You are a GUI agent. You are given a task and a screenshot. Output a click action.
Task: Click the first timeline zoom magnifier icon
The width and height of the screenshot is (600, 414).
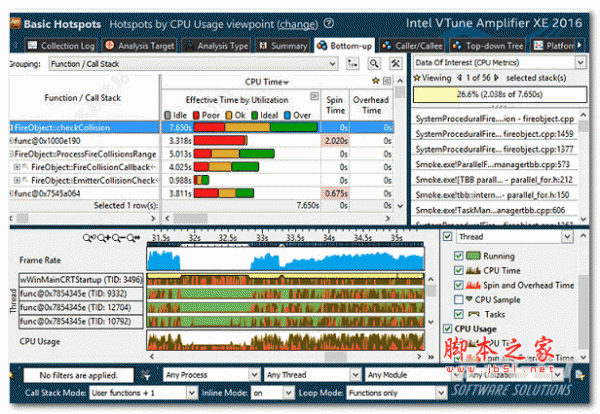(x=88, y=238)
